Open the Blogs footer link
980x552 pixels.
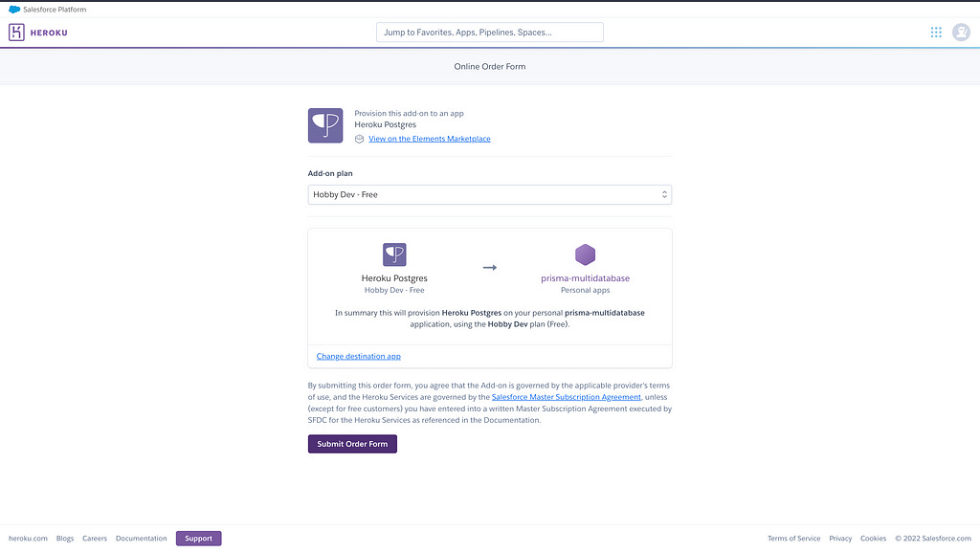pos(65,539)
